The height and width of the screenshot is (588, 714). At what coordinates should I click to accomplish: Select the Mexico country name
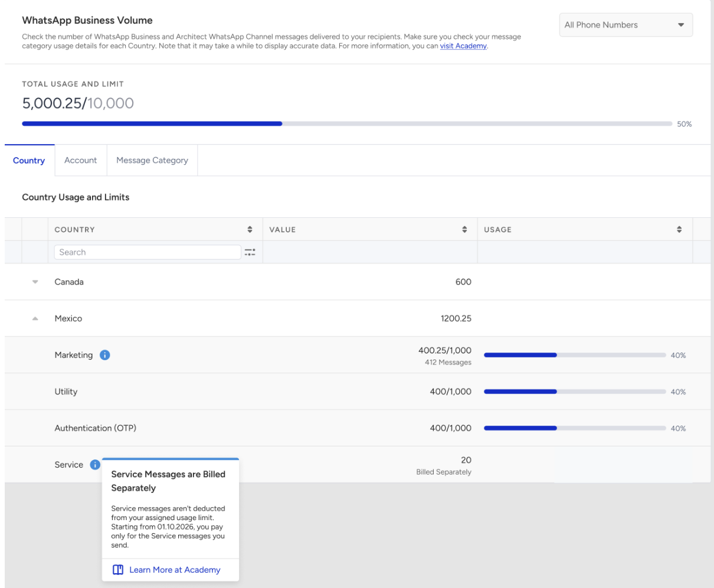click(68, 319)
